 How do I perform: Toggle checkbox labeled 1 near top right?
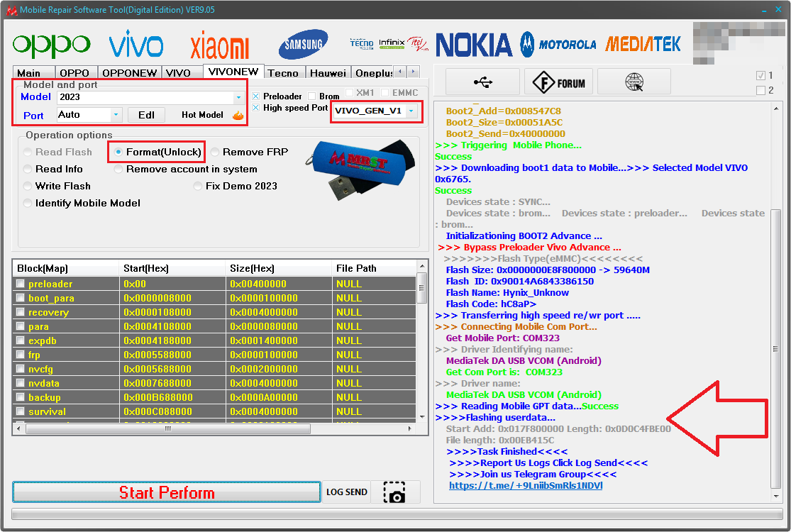(x=760, y=76)
